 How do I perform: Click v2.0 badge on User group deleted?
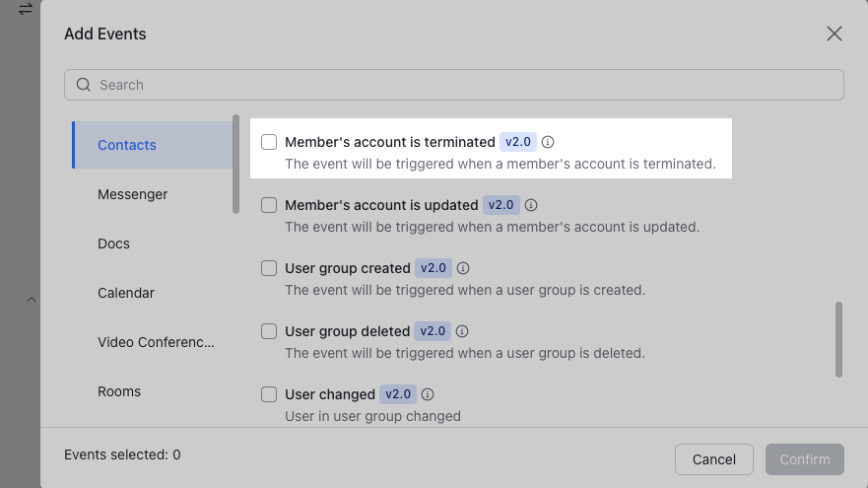pyautogui.click(x=433, y=332)
